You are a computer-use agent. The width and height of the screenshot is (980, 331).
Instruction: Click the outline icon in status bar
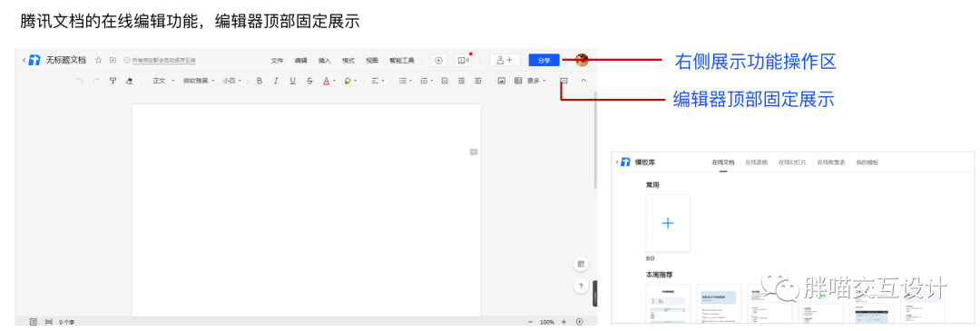[34, 322]
